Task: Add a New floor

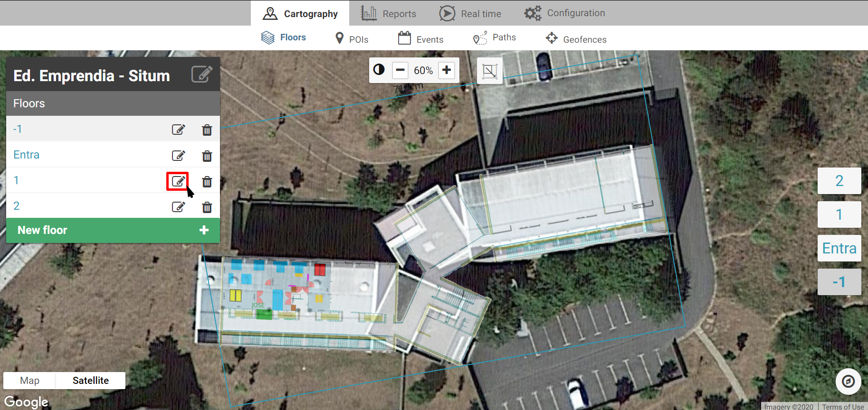Action: [x=113, y=230]
